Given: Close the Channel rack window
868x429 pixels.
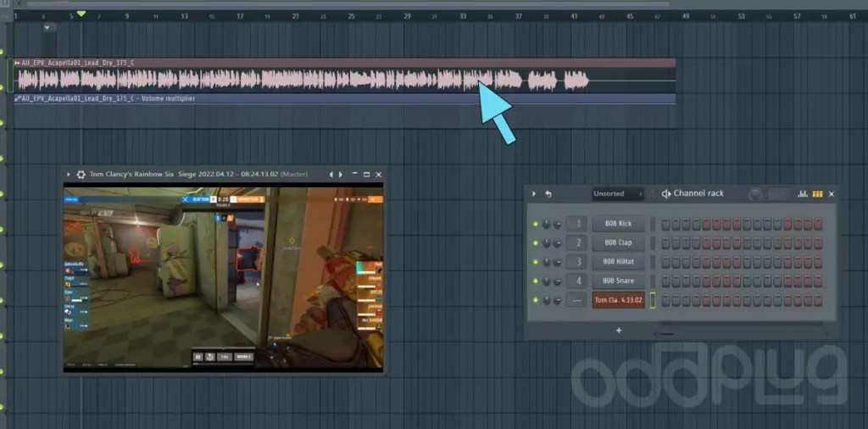Looking at the screenshot, I should [832, 194].
